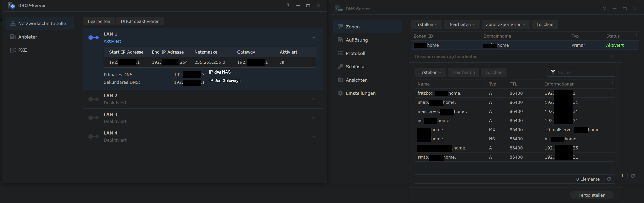Select the MX record row
Screen dimensions: 644x203
click(x=515, y=130)
